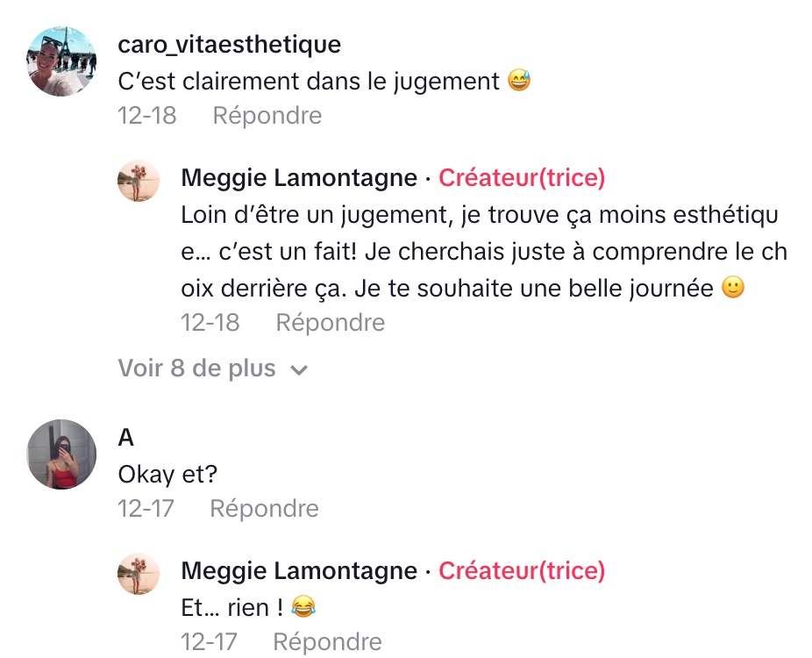Open Meggie Lamontagne's name above 'Et… rien !'
Image resolution: width=812 pixels, height=658 pixels.
coord(298,571)
